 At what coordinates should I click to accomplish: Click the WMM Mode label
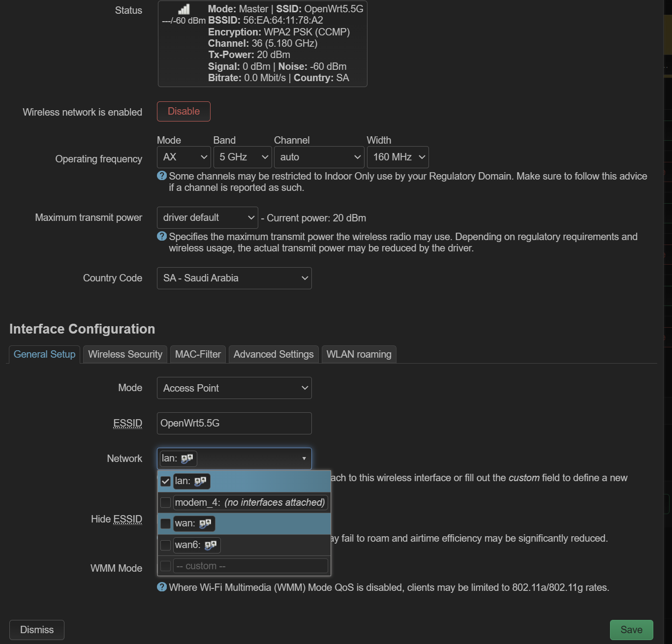point(116,568)
